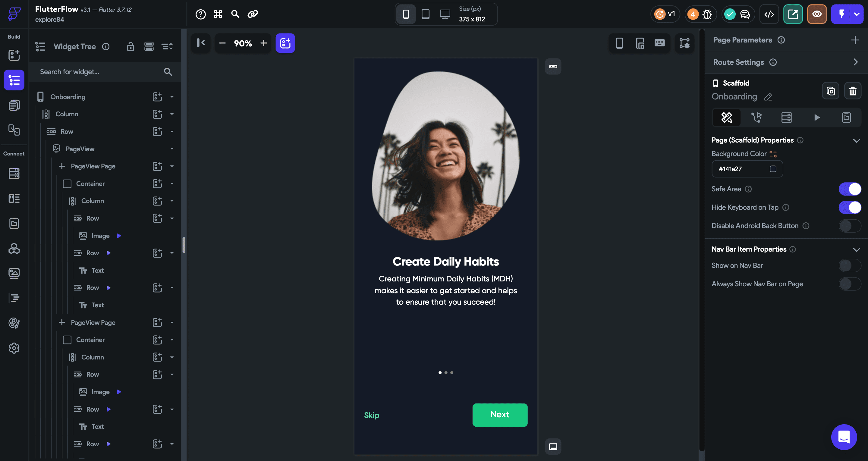Switch to the Actions tab in properties panel

pyautogui.click(x=756, y=118)
